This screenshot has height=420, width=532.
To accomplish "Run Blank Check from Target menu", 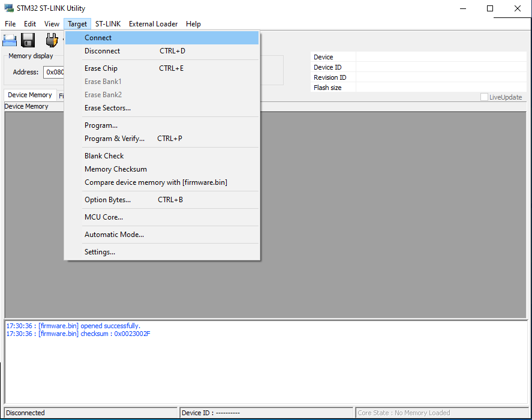I will click(x=162, y=156).
